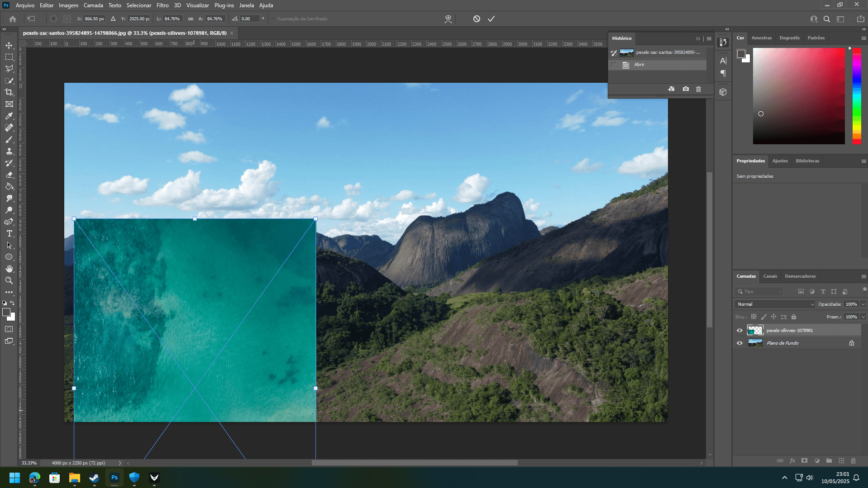Click the hue spectrum slider strip
Screen dimensions: 868x488
(857, 96)
